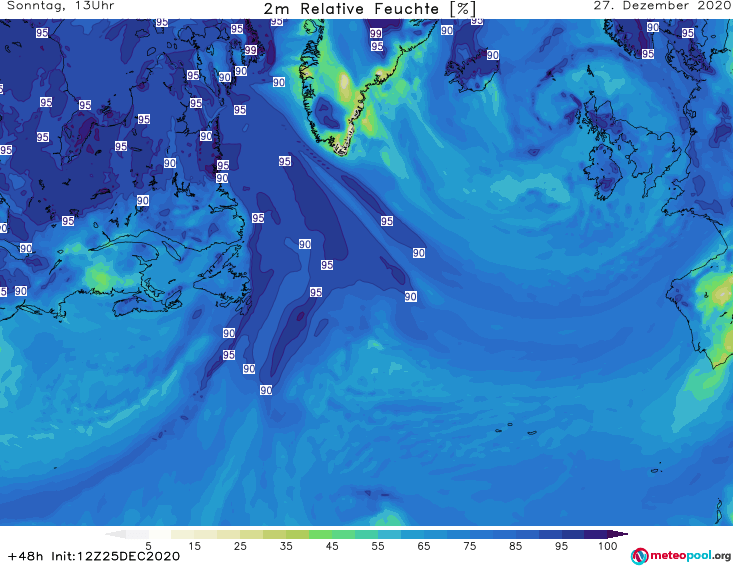
Task: Click the legend tick label '65'
Action: pos(424,546)
